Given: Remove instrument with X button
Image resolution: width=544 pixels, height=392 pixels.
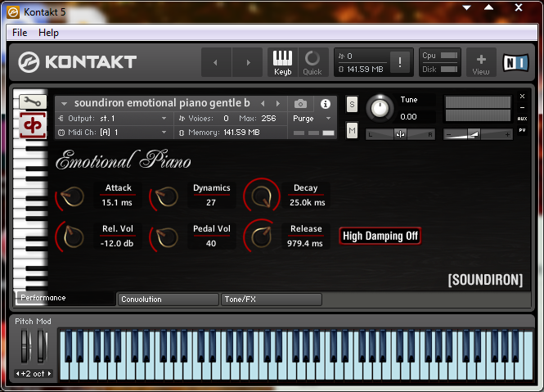Looking at the screenshot, I should click(x=522, y=97).
